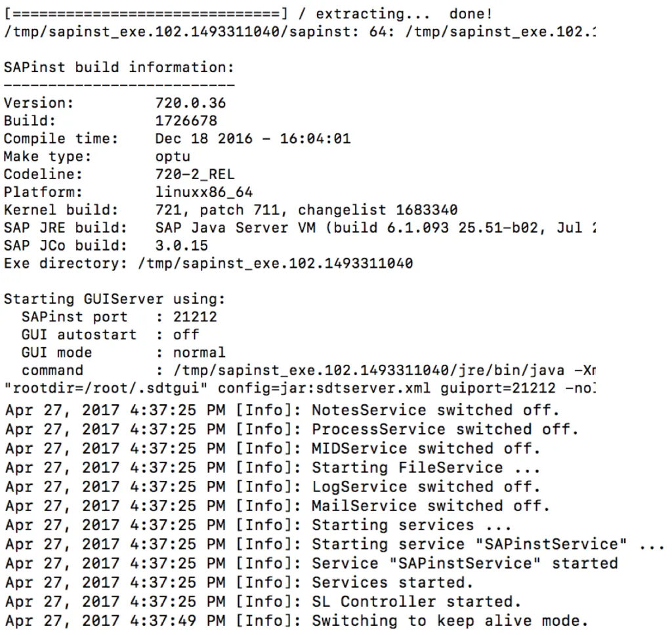Click the MailService switched off log line
The width and height of the screenshot is (672, 635).
[277, 506]
